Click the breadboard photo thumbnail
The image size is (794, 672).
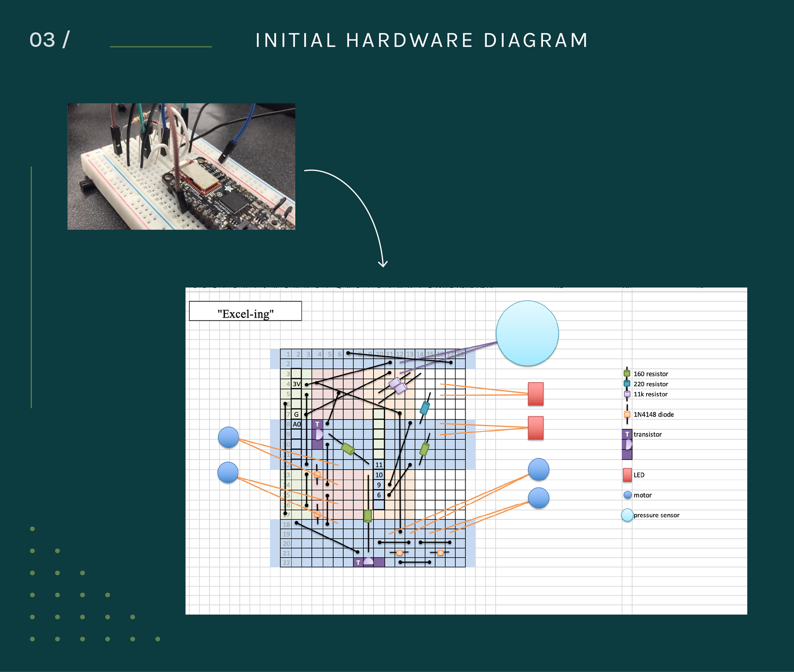182,166
